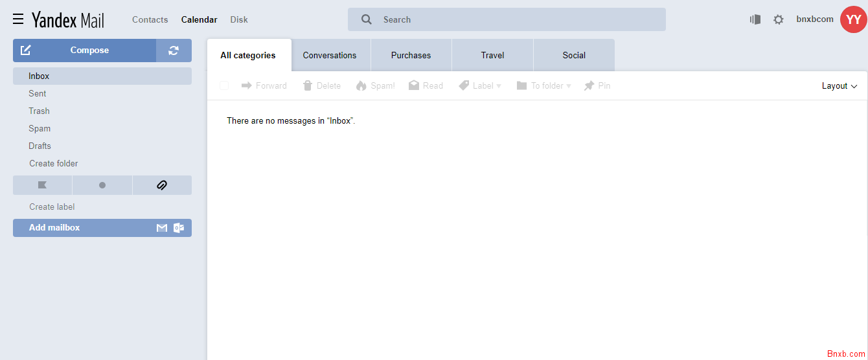Open the Inbox folder
The image size is (868, 360).
[x=102, y=76]
